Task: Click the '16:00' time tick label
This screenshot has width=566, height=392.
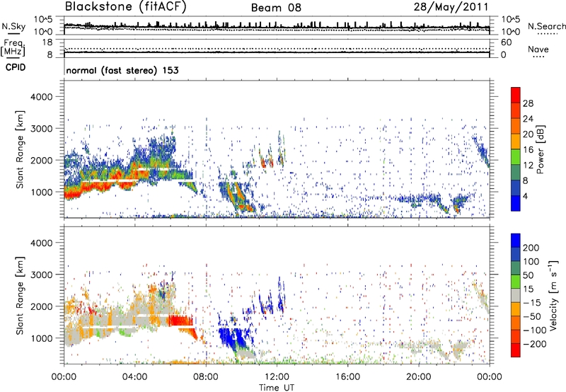Action: click(347, 377)
